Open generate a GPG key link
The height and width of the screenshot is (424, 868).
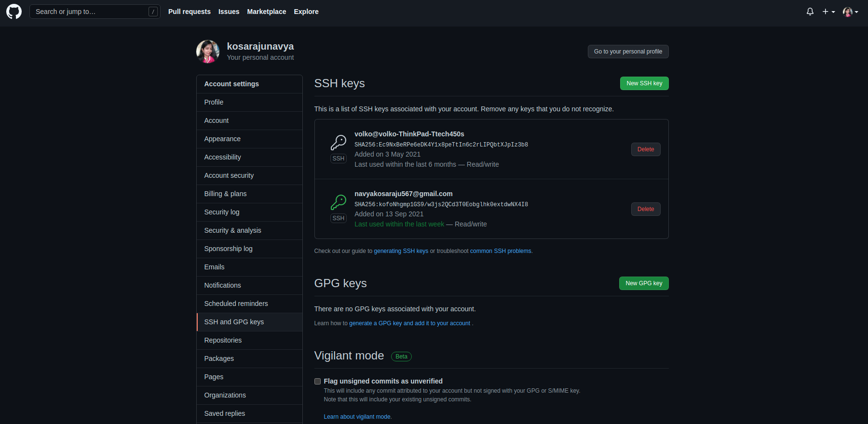(409, 323)
